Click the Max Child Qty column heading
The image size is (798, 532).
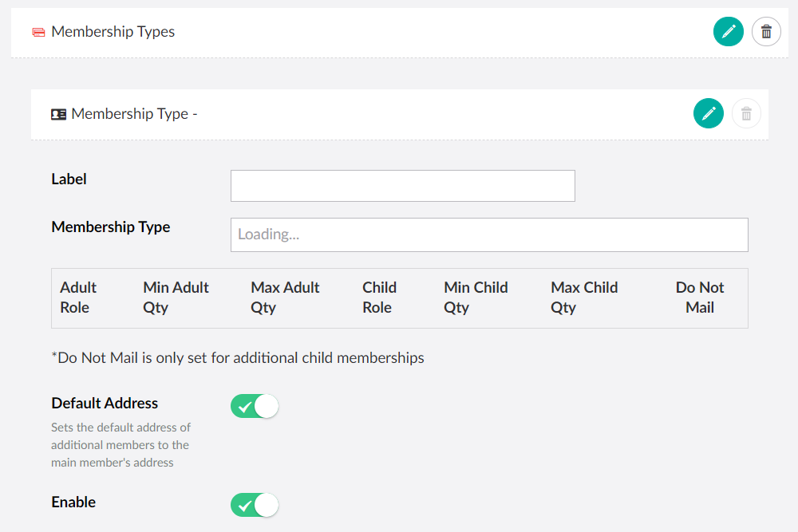(583, 298)
